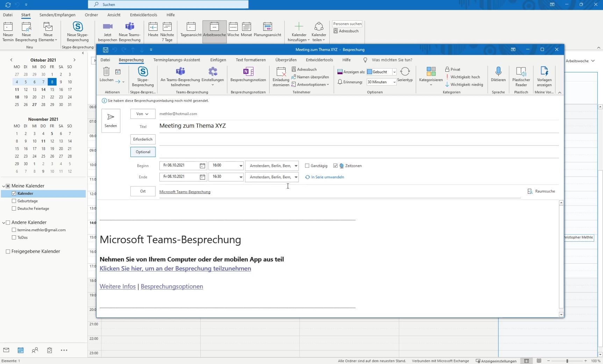
Task: Open Besprechungsoptionen link
Action: point(172,286)
